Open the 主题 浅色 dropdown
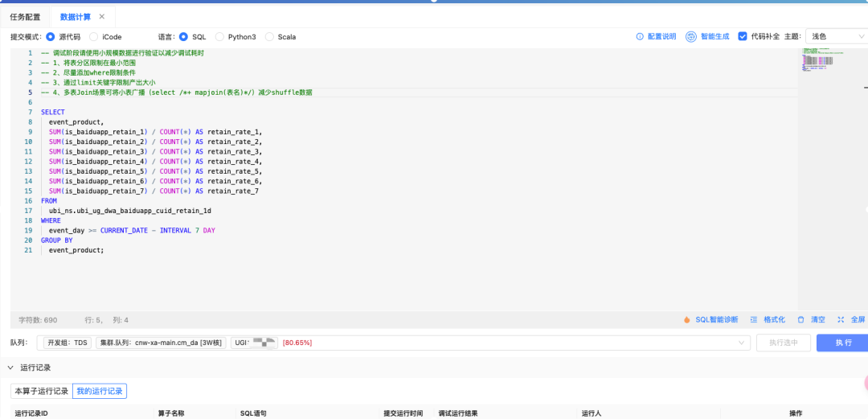Viewport: 868px width, 419px height. point(837,36)
